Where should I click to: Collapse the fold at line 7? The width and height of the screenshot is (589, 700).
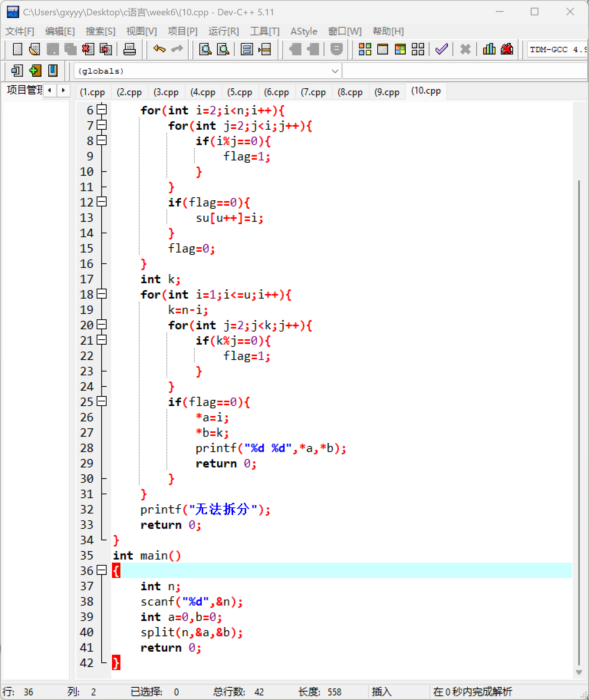point(102,125)
